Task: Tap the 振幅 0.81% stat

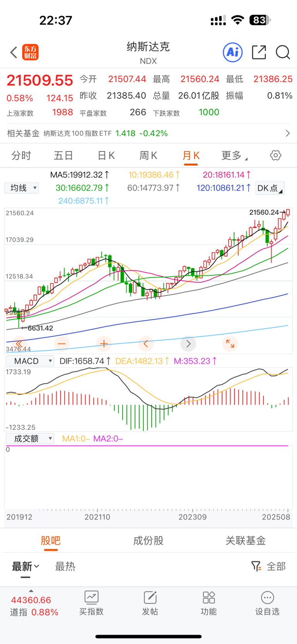Action: pos(259,96)
